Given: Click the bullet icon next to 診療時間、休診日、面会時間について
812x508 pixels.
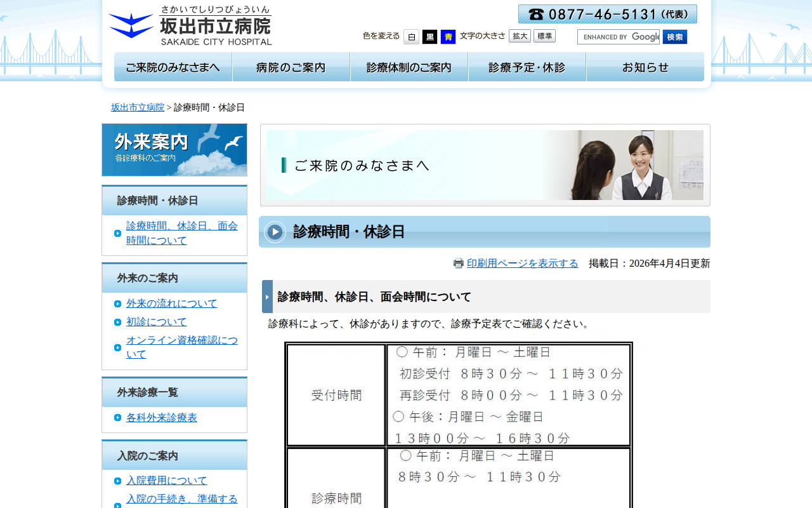Looking at the screenshot, I should pos(118,233).
